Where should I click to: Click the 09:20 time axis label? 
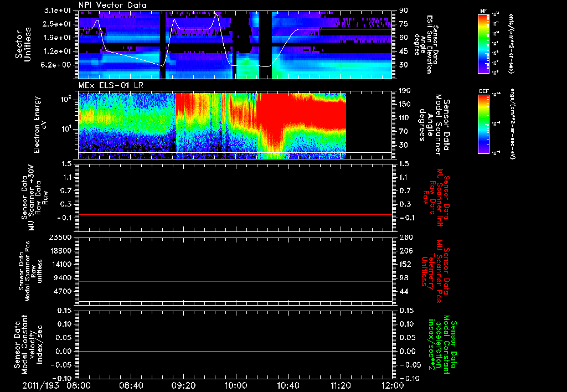[x=183, y=385]
